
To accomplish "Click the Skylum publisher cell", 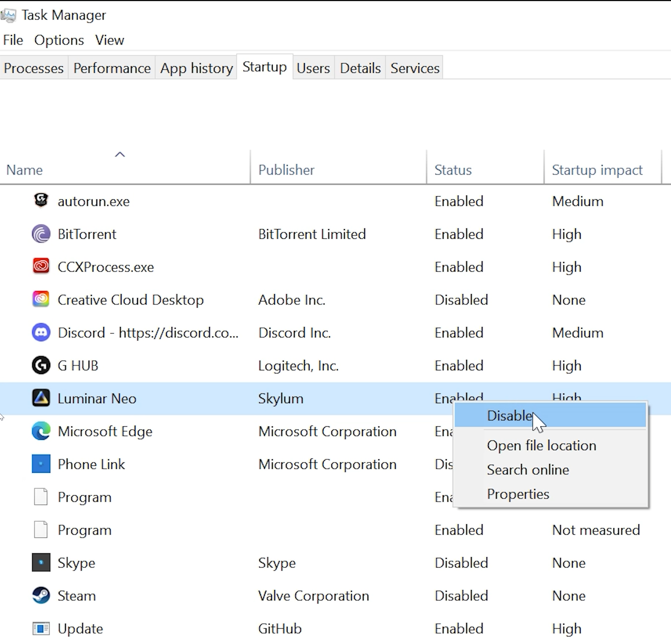I will coord(281,398).
